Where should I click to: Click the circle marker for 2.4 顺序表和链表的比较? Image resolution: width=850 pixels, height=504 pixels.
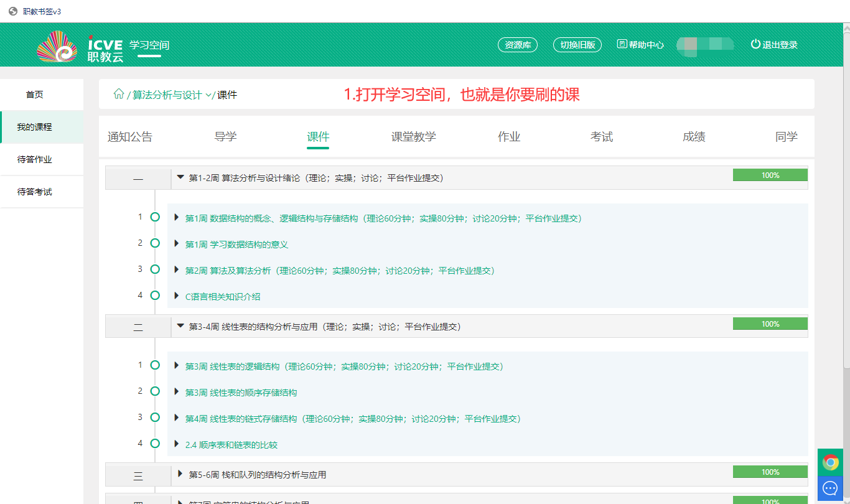[x=155, y=444]
